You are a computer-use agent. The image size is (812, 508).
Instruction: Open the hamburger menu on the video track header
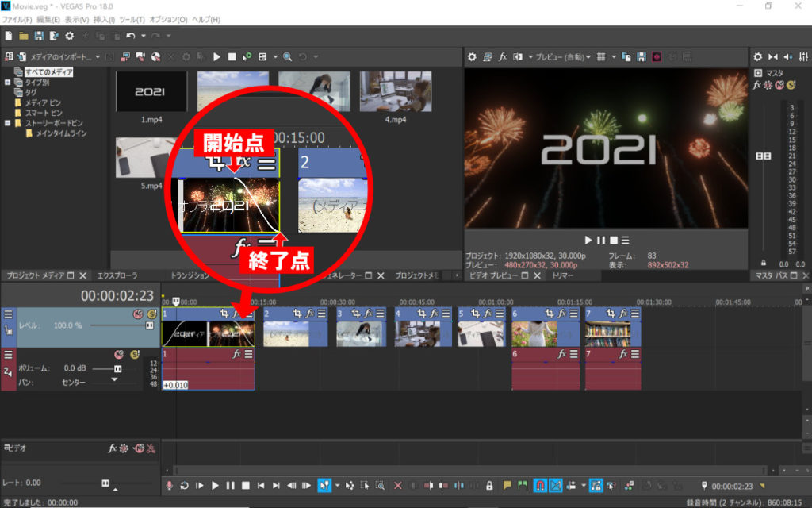[8, 314]
